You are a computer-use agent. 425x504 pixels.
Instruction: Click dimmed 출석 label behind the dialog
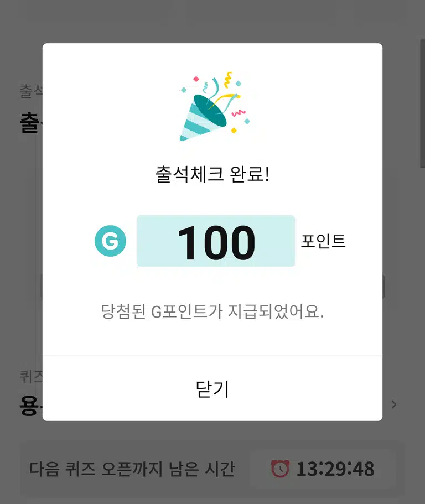tap(31, 91)
